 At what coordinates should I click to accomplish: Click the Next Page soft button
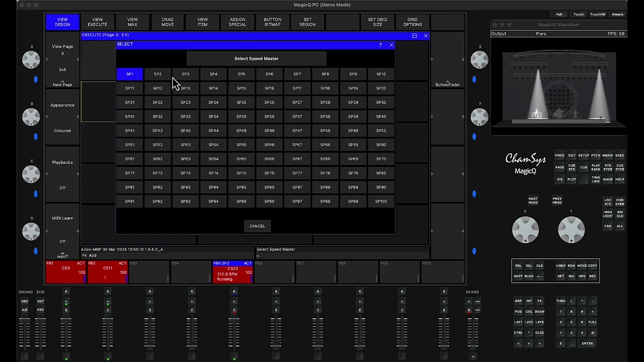click(x=62, y=84)
